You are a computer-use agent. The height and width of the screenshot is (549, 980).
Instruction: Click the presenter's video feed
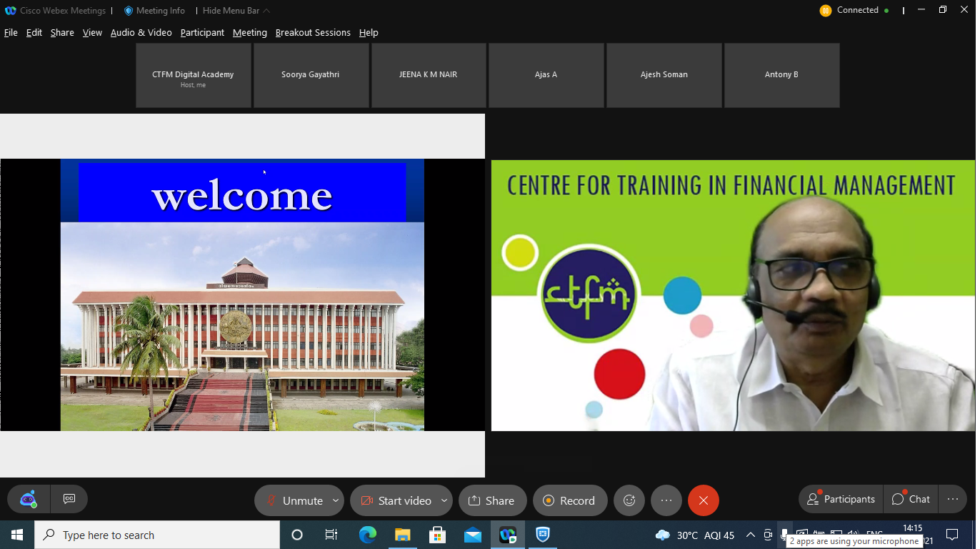point(734,295)
